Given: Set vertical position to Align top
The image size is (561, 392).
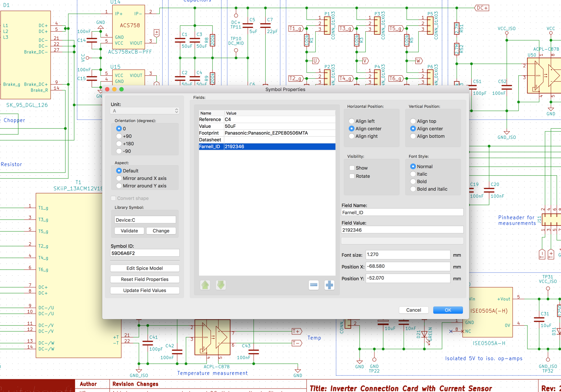Looking at the screenshot, I should pyautogui.click(x=413, y=121).
